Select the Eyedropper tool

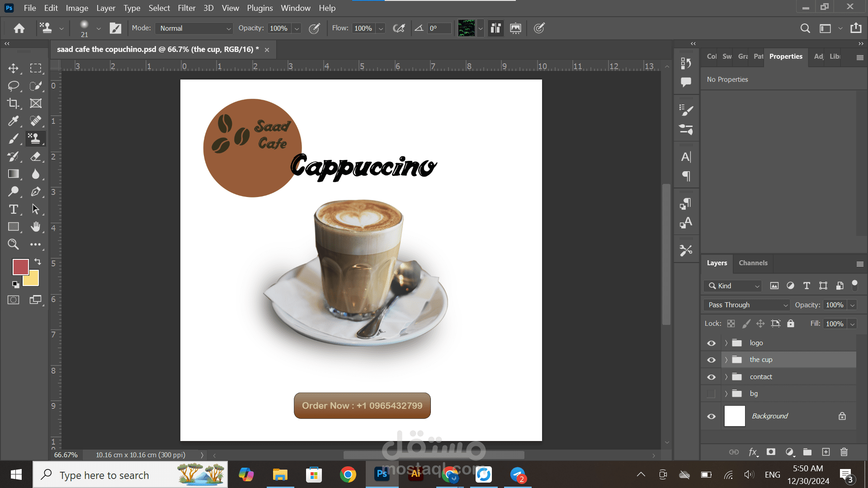[13, 121]
